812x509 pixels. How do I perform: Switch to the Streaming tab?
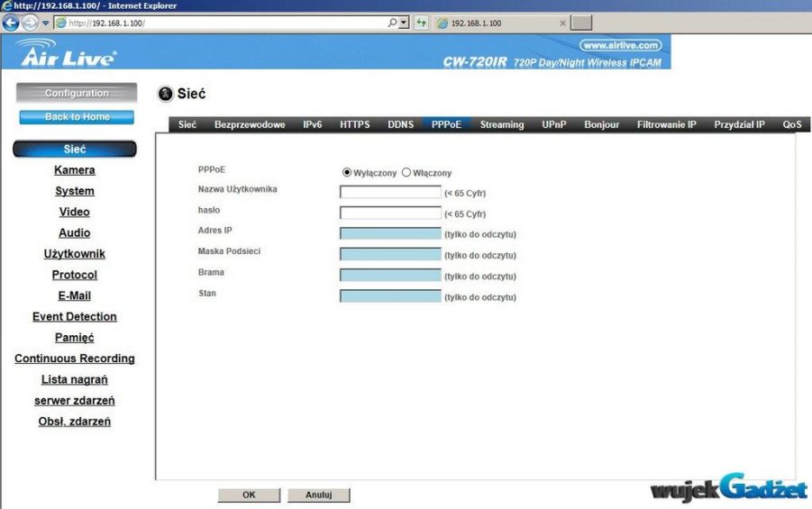click(501, 125)
